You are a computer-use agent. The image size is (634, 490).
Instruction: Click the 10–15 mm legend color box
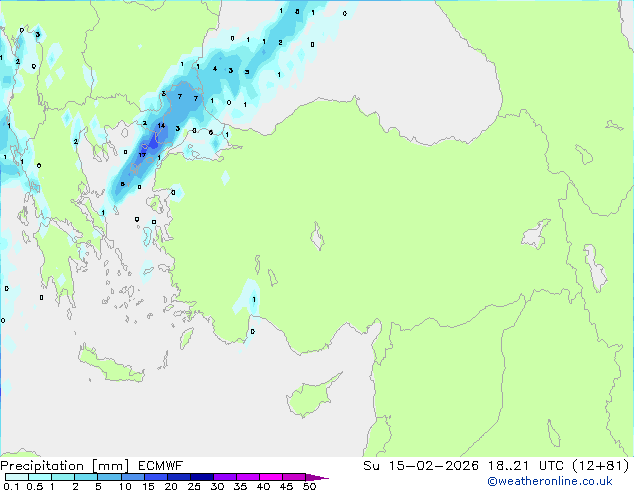(132, 477)
